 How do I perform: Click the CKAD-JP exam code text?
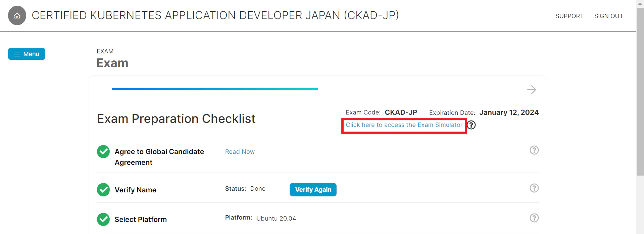pos(401,112)
